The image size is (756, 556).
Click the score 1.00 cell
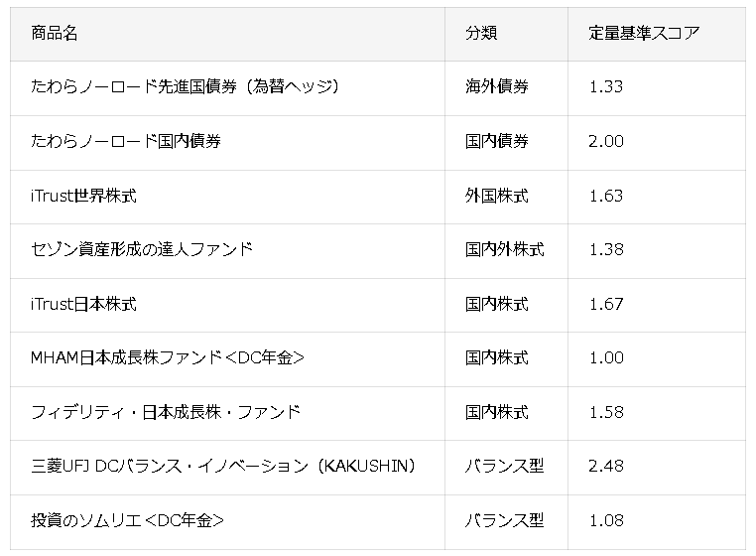pos(606,357)
